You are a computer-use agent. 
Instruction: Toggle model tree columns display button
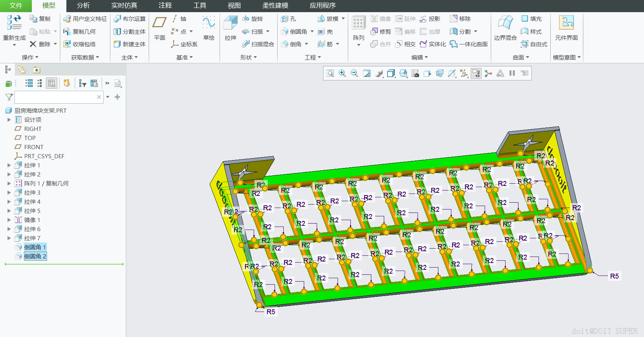[x=52, y=83]
